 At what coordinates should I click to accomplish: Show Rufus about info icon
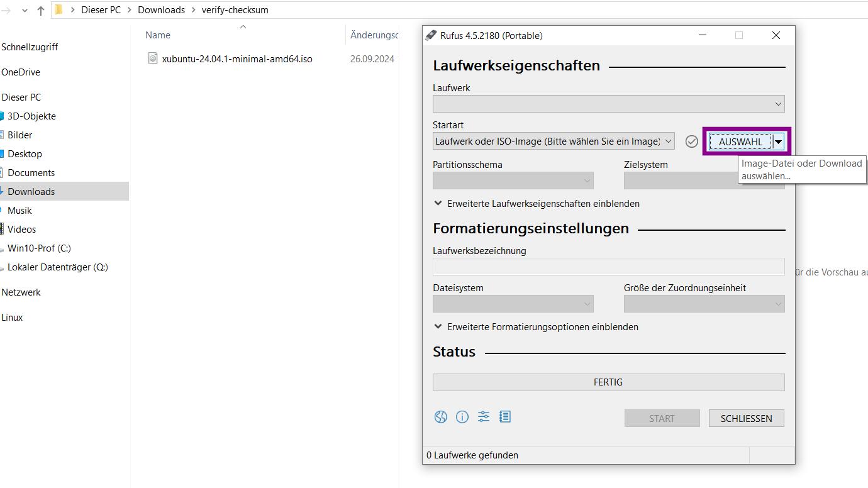coord(462,417)
